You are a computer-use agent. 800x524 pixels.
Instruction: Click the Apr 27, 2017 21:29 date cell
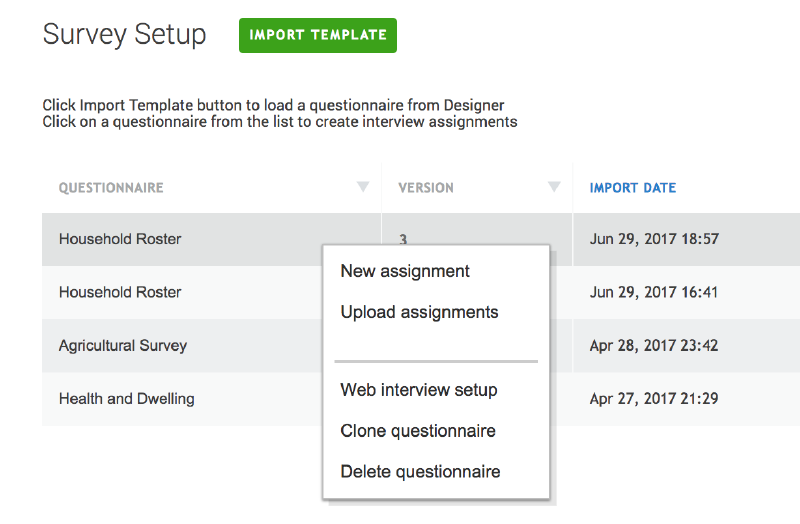[x=654, y=399]
